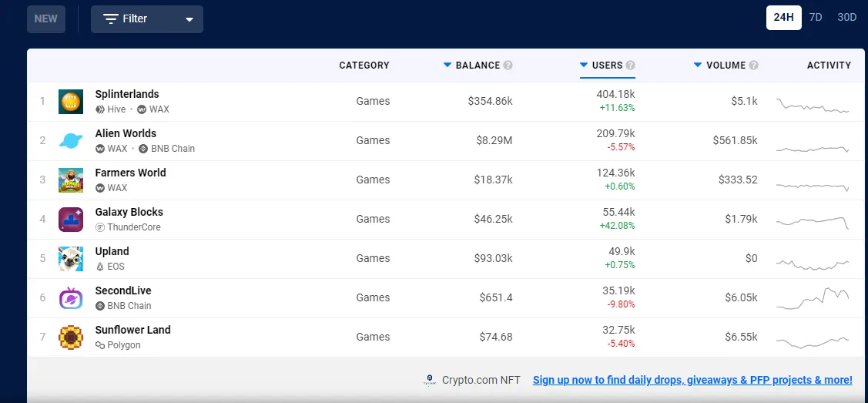Open the Upland name link
This screenshot has width=868, height=403.
112,251
